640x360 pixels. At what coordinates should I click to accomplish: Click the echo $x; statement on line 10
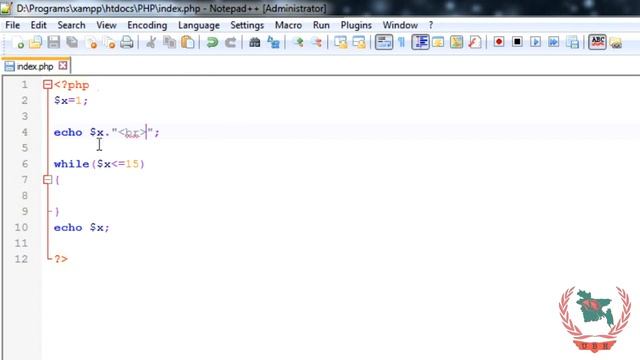point(82,227)
